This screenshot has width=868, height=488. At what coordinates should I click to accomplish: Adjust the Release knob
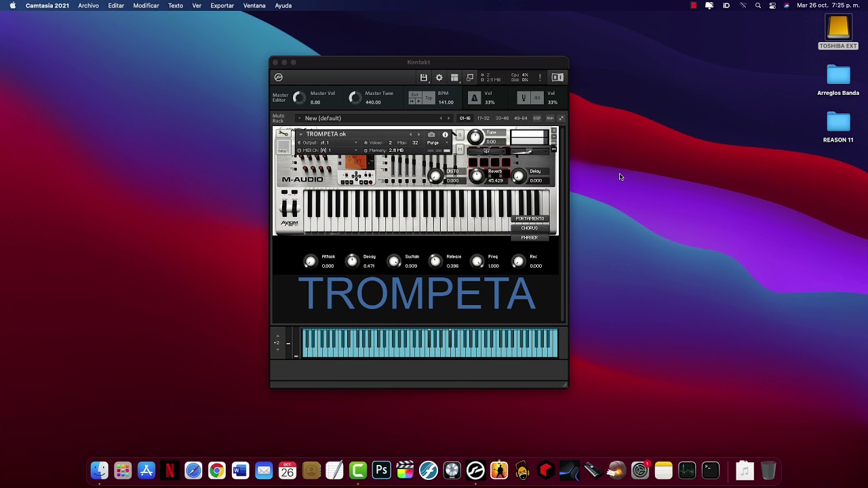[435, 262]
